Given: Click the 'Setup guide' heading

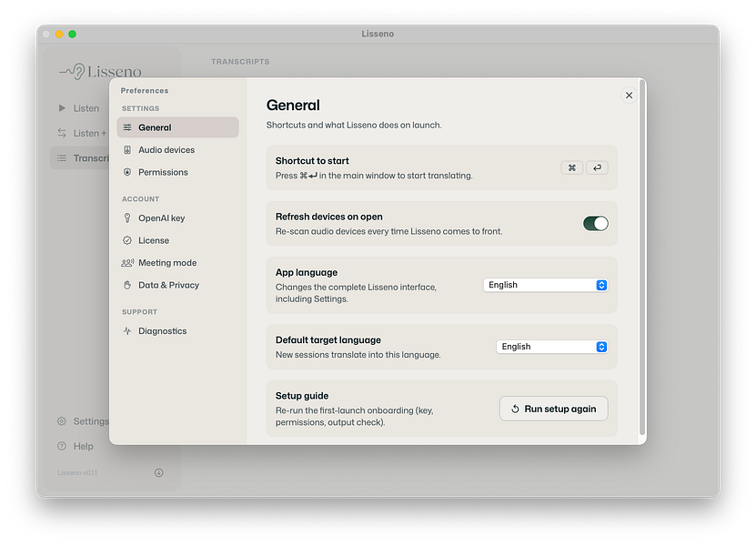Looking at the screenshot, I should 302,396.
